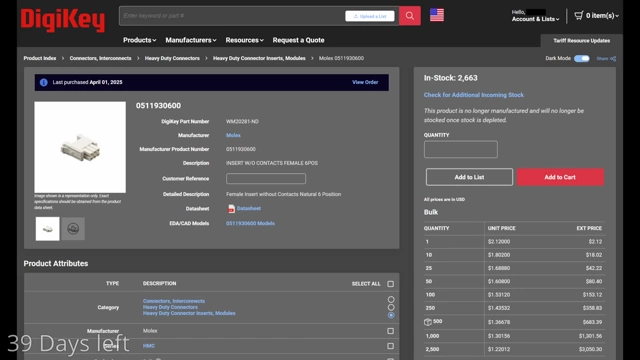This screenshot has height=360, width=640.
Task: Check the Select All checkbox
Action: pyautogui.click(x=391, y=284)
